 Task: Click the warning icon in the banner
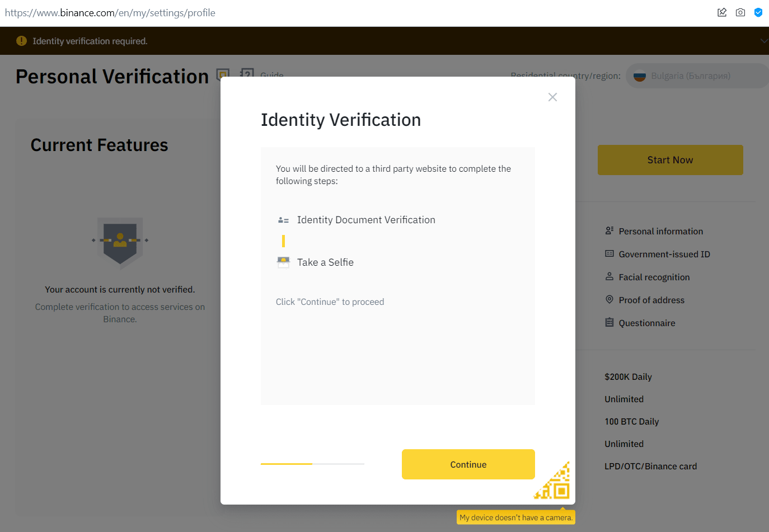21,41
